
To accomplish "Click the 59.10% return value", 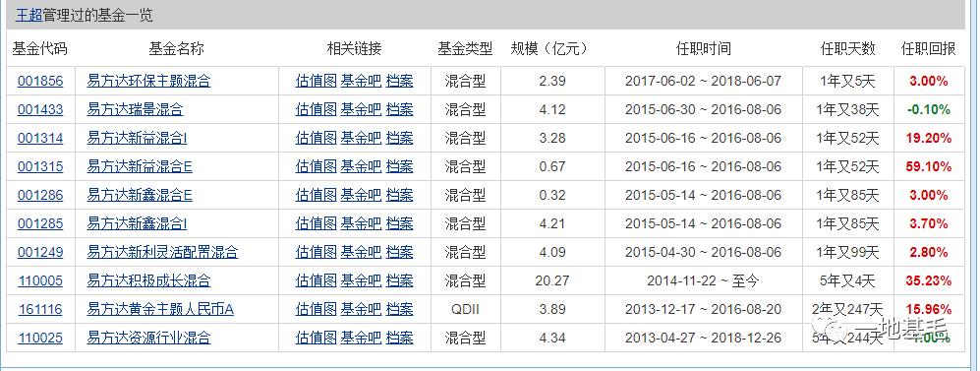I will (x=928, y=167).
